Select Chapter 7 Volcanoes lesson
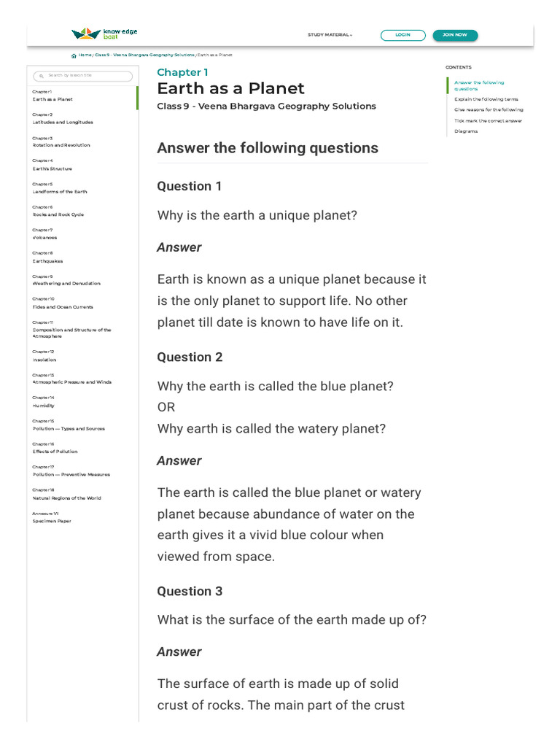Image resolution: width=560 pixels, height=747 pixels. pyautogui.click(x=44, y=237)
